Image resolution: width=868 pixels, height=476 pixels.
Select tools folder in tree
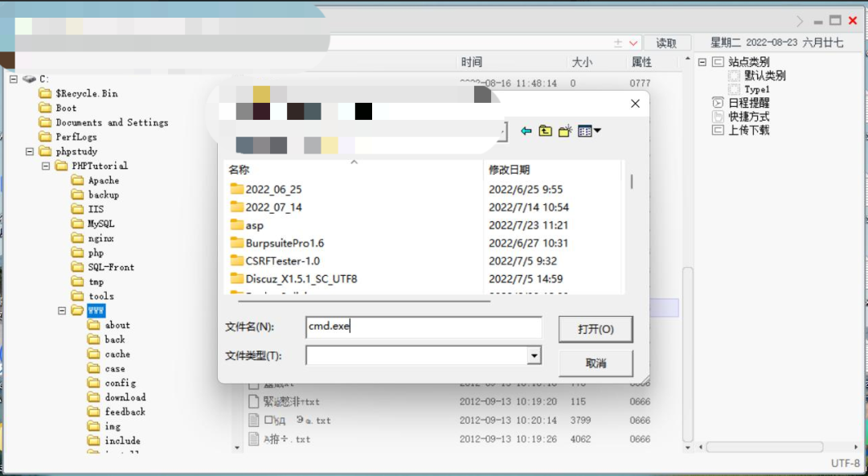pos(92,296)
